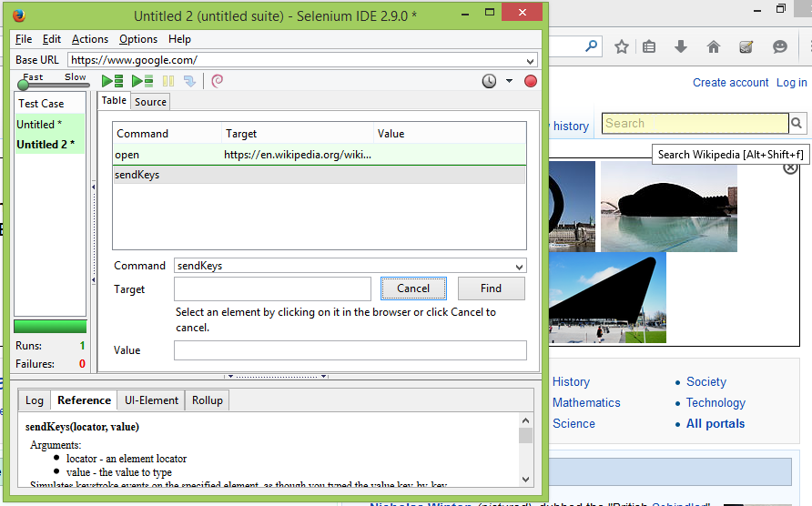Click the Find button
The width and height of the screenshot is (812, 506).
coord(491,288)
